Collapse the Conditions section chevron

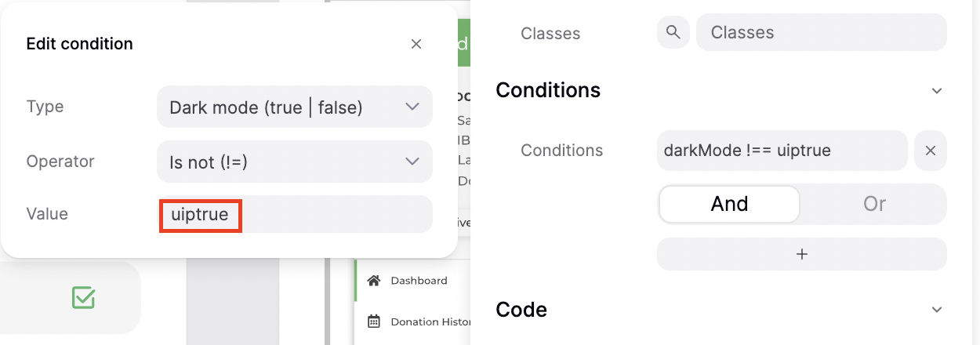[x=936, y=91]
